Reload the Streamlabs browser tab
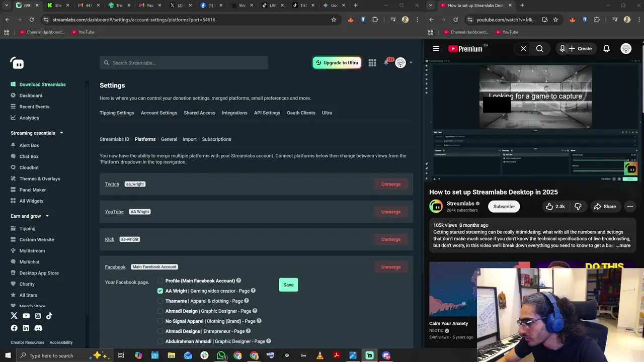Image resolution: width=644 pixels, height=362 pixels. [31, 20]
